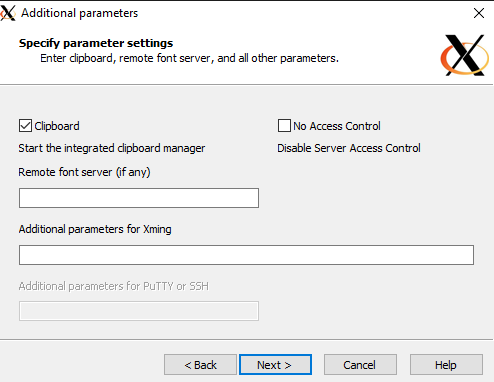Click the Clipboard checkbox label text

tap(57, 126)
